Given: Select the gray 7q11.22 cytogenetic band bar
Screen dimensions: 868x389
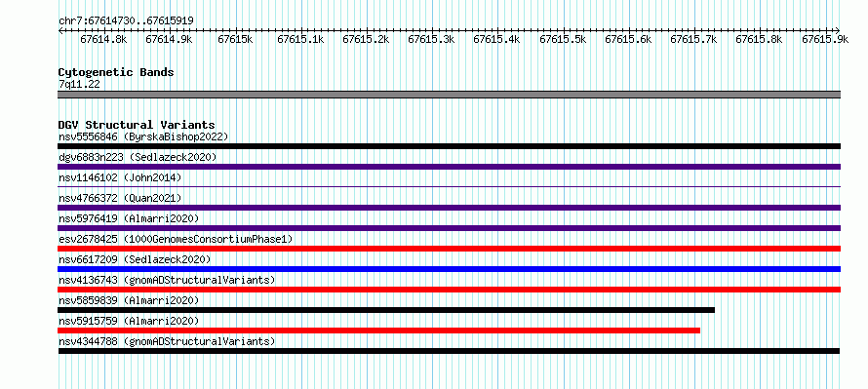Looking at the screenshot, I should 449,95.
